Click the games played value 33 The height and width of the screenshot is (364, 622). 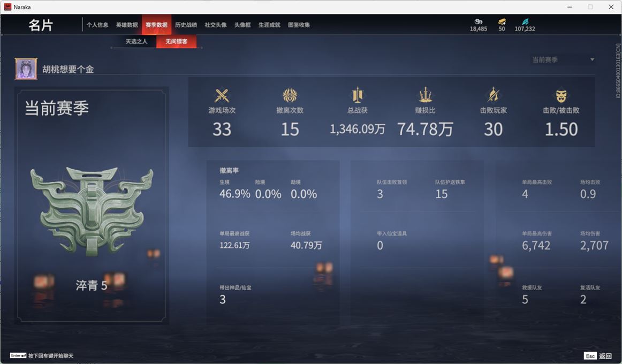click(x=222, y=129)
